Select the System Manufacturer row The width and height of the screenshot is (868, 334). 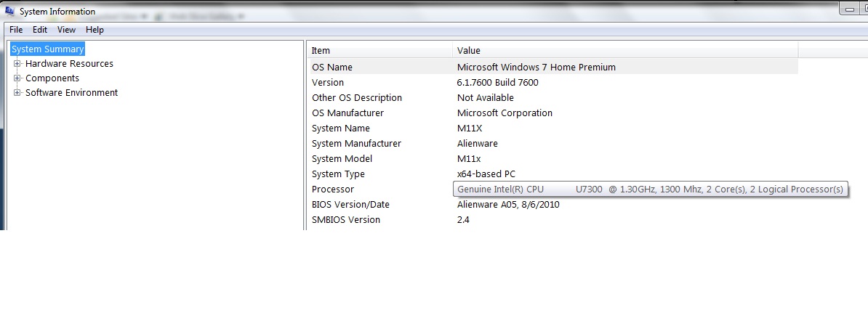553,144
